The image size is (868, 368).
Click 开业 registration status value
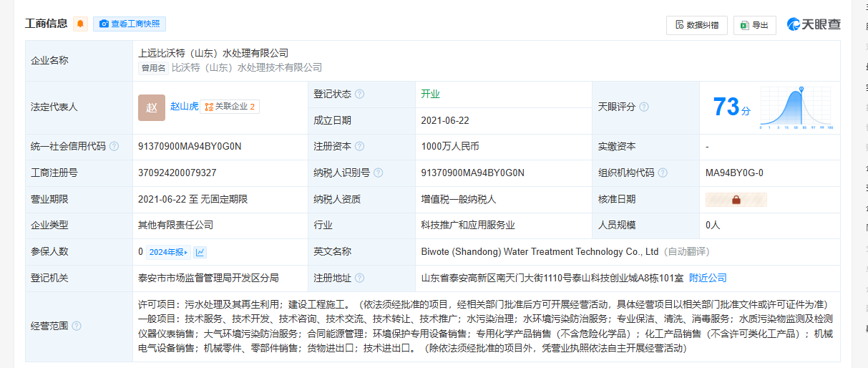pyautogui.click(x=430, y=94)
